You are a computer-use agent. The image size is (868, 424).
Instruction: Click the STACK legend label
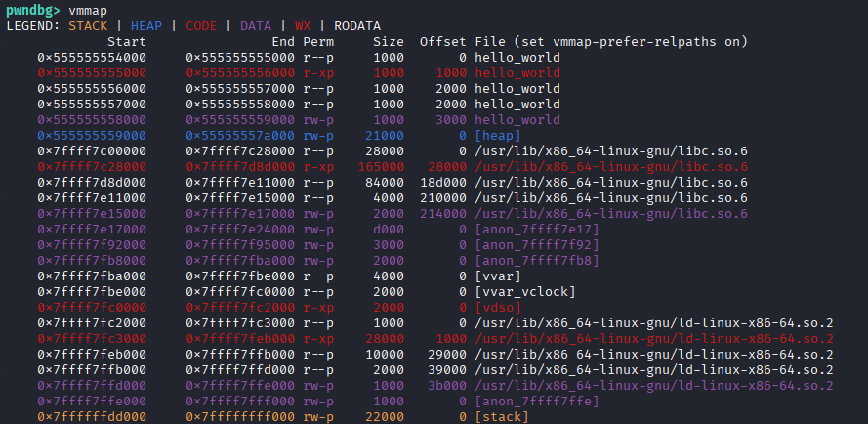[x=88, y=26]
